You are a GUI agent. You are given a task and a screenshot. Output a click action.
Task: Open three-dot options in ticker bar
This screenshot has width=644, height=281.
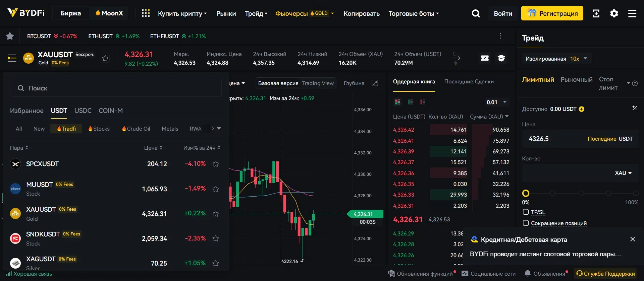pos(500,36)
